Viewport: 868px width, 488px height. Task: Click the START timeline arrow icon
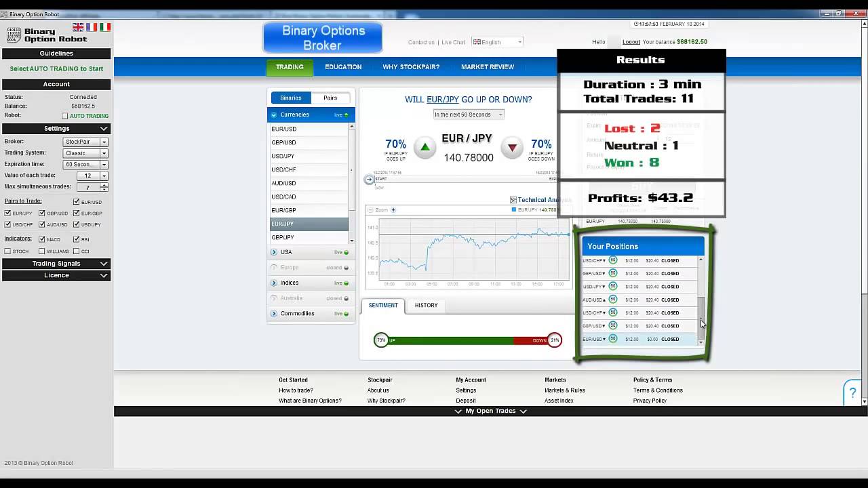[x=369, y=180]
